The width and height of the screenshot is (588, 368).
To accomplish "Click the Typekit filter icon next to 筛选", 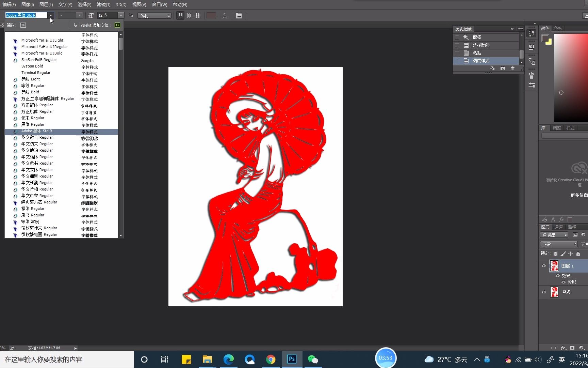I will [x=23, y=25].
